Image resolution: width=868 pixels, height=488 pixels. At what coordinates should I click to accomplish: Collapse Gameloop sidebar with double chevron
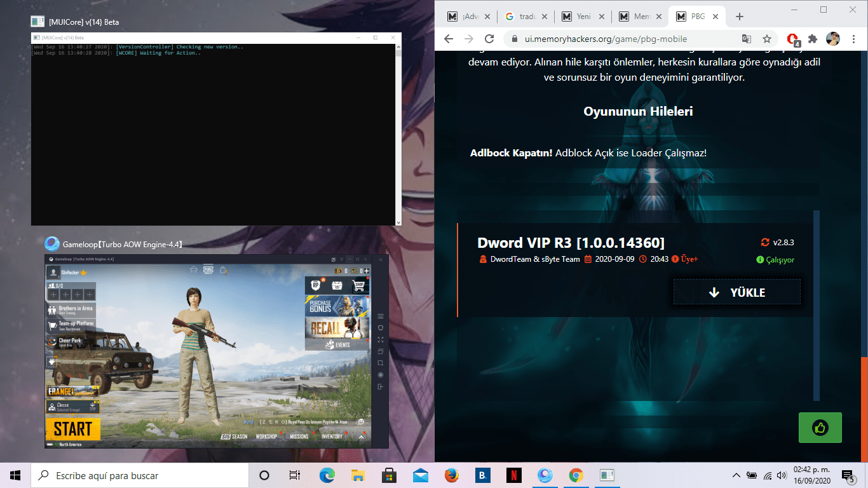[x=381, y=260]
